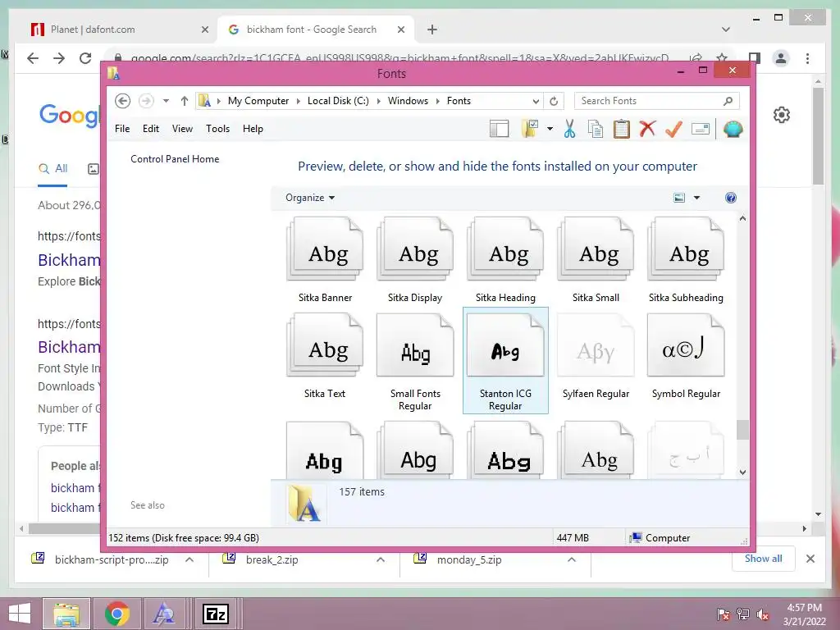The width and height of the screenshot is (840, 630).
Task: Select the Sitka Banner font
Action: [325, 260]
